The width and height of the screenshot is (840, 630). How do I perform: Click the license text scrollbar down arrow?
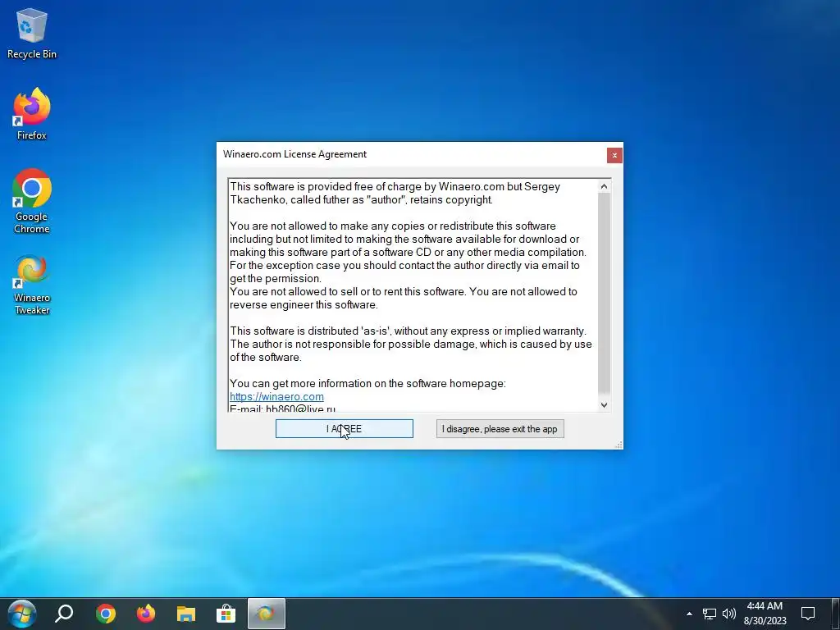pyautogui.click(x=604, y=405)
